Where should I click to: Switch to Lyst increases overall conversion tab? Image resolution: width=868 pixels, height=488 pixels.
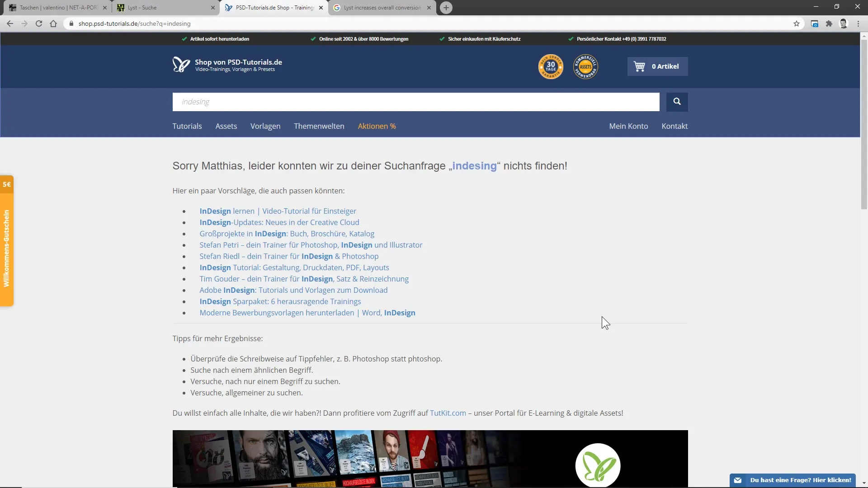[x=382, y=8]
